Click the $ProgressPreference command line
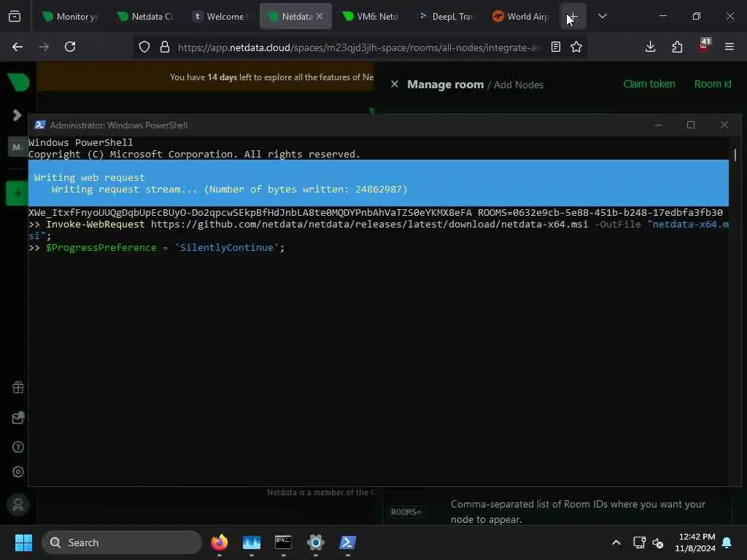 pyautogui.click(x=157, y=248)
